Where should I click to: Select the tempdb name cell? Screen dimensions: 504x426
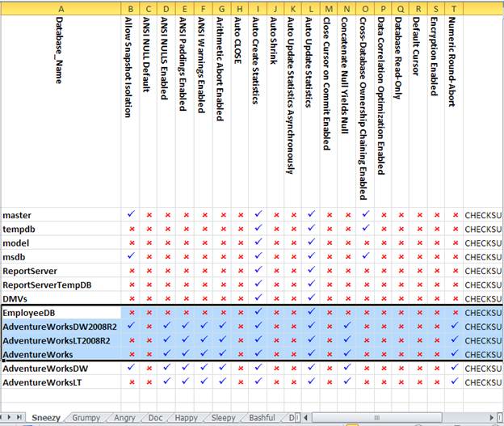point(61,229)
